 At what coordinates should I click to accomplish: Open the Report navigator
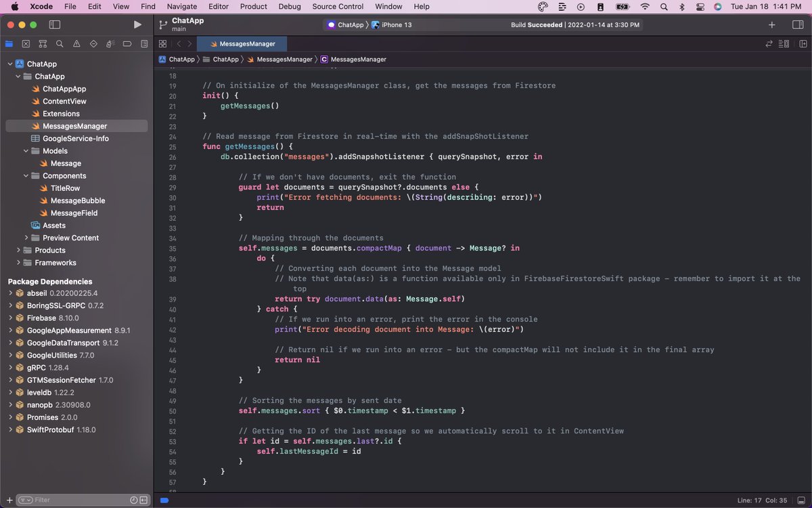pos(144,43)
